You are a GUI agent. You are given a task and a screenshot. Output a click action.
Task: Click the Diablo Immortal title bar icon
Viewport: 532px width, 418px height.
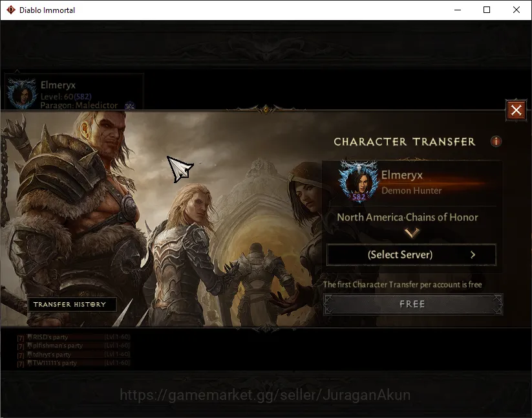point(11,10)
